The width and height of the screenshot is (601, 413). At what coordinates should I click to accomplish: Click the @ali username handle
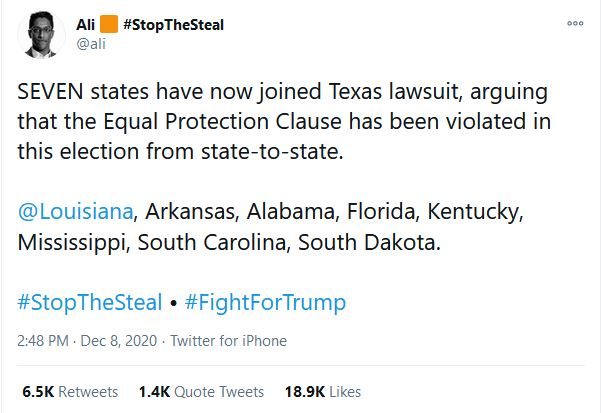(x=91, y=44)
